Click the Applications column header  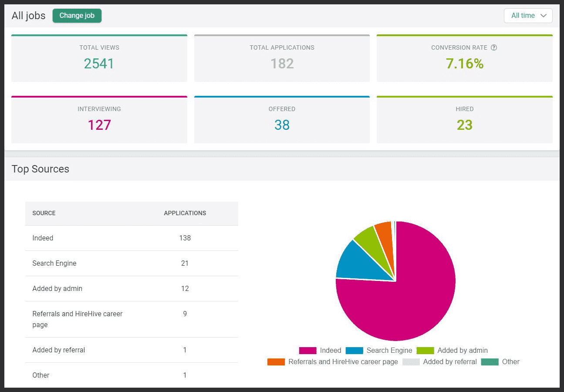[185, 213]
